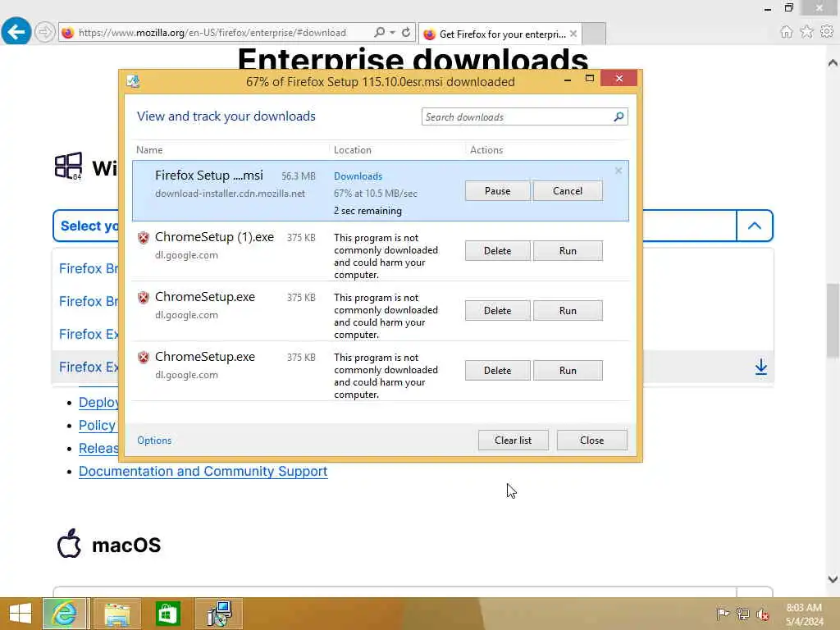840x630 pixels.
Task: Select the Get Firefox for your enterprise tab
Action: tap(501, 34)
